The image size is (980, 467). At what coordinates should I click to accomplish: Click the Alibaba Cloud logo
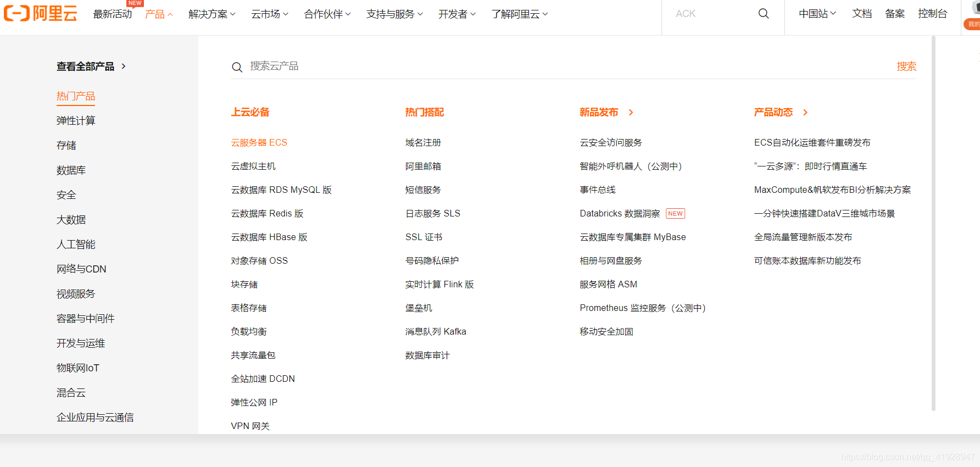41,13
